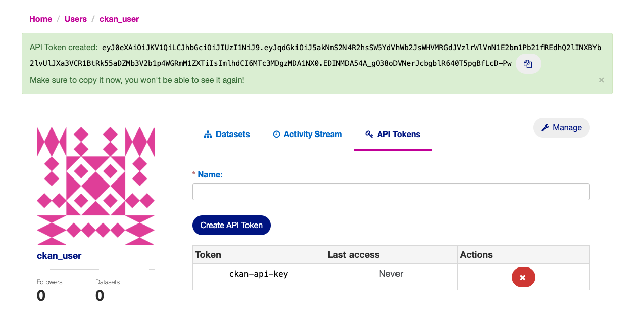Click the Datasets tab's network icon
The image size is (644, 313).
point(207,134)
